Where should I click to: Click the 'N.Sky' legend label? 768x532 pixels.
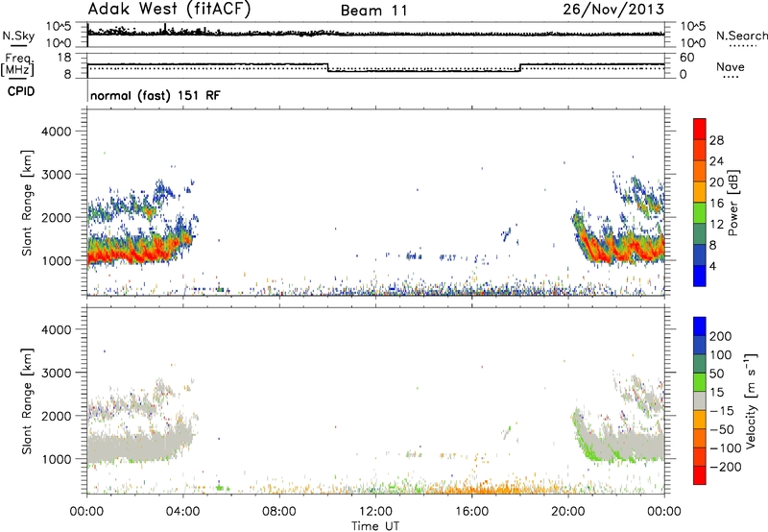(x=18, y=36)
